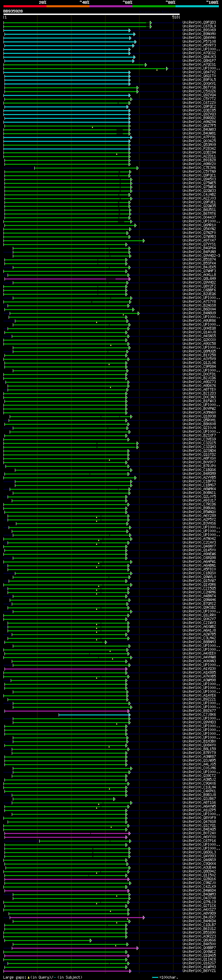
Task: Click the purple B4JEK7 alignment bar
Action: click(77, 918)
